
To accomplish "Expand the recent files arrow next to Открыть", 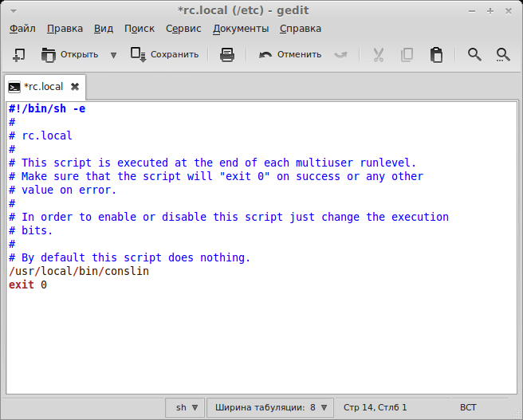I will pos(113,55).
